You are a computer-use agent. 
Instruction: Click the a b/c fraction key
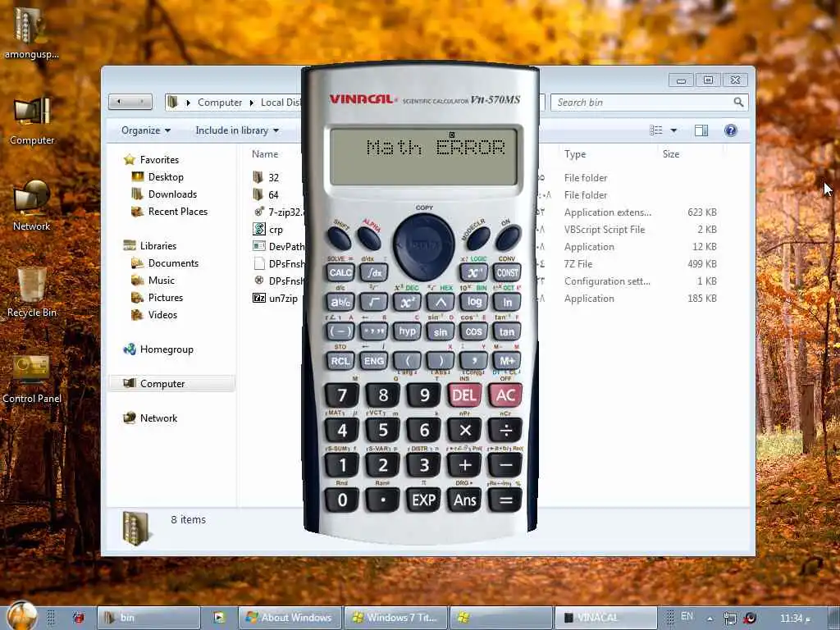pyautogui.click(x=340, y=302)
